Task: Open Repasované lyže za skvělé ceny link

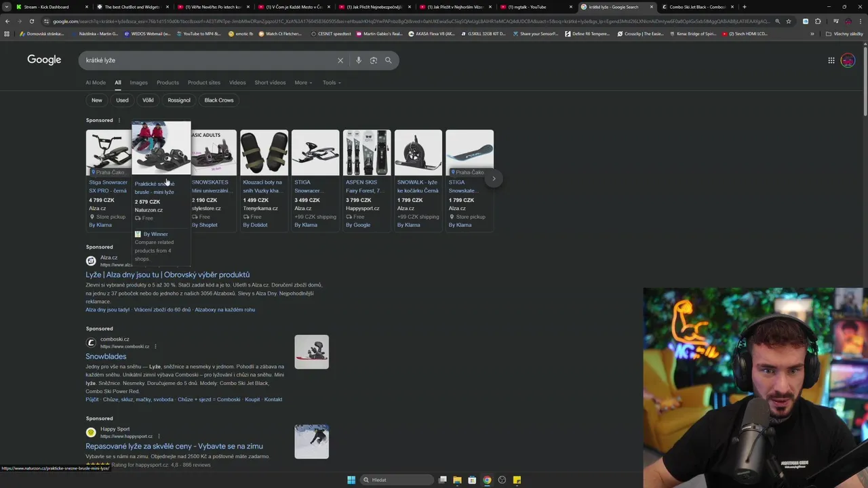Action: pos(174,446)
